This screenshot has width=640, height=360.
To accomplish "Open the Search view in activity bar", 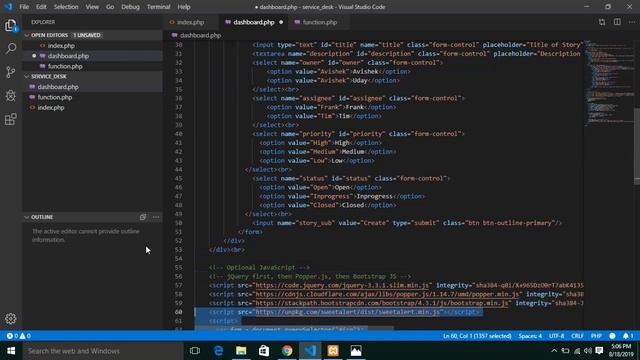I will click(11, 49).
